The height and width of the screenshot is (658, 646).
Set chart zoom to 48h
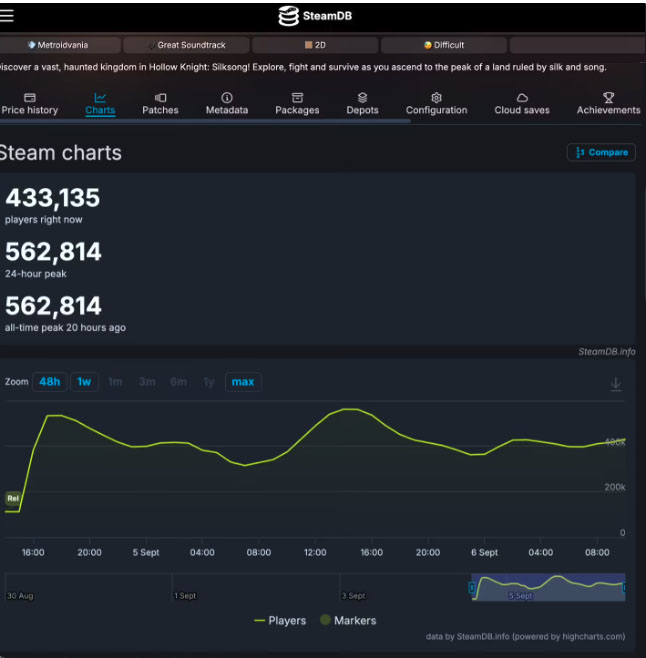(x=50, y=382)
